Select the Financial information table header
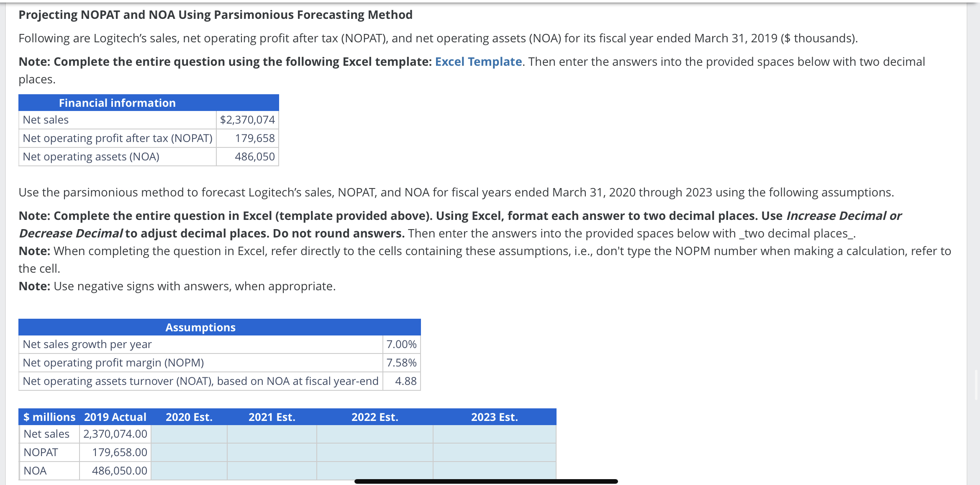 pyautogui.click(x=117, y=102)
